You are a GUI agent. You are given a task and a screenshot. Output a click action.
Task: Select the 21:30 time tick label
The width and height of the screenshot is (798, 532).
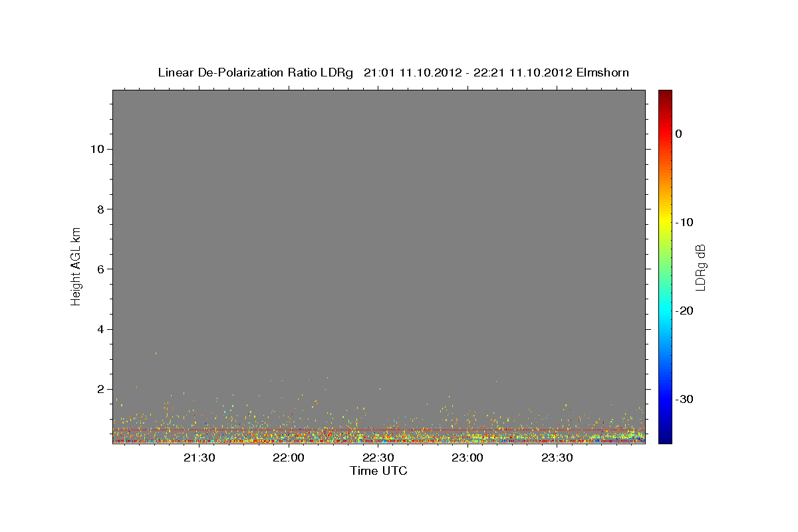click(199, 458)
